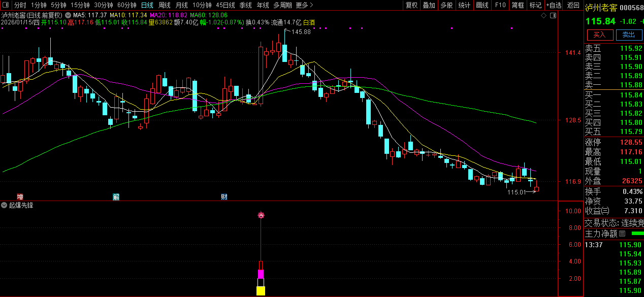Toggle the 简框 simple frame mode

pos(518,5)
